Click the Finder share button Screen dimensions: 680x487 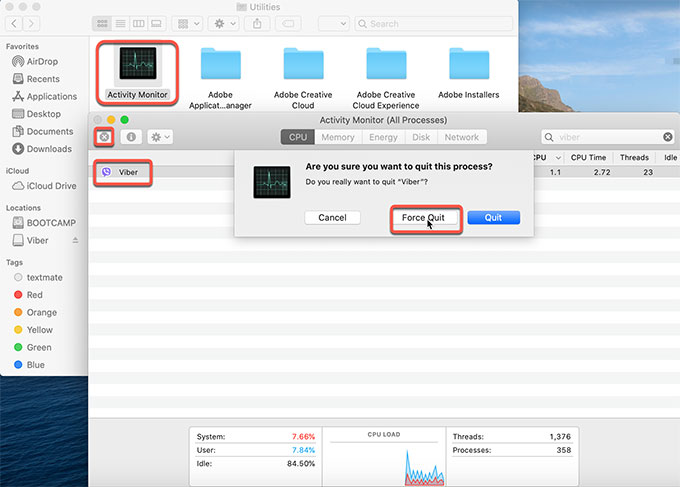pos(257,23)
